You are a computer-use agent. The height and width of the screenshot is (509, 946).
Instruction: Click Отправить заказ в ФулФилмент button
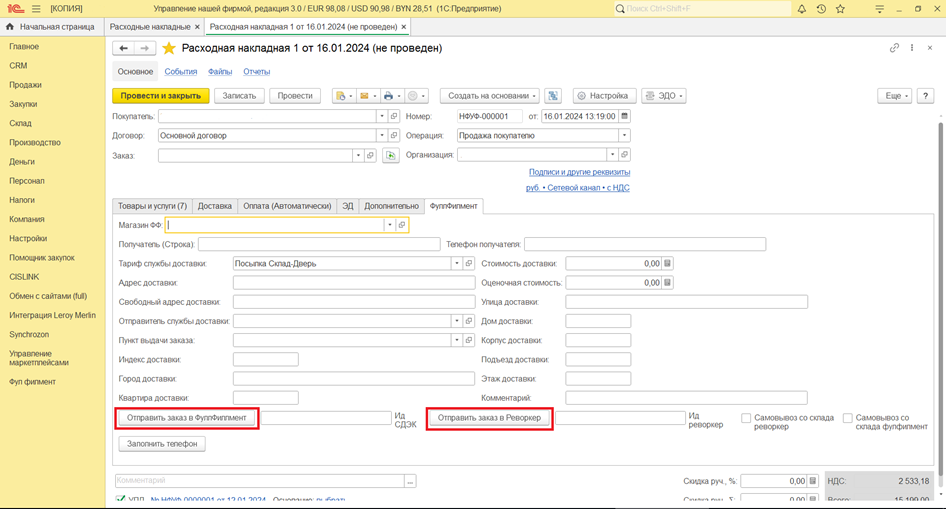pos(186,418)
